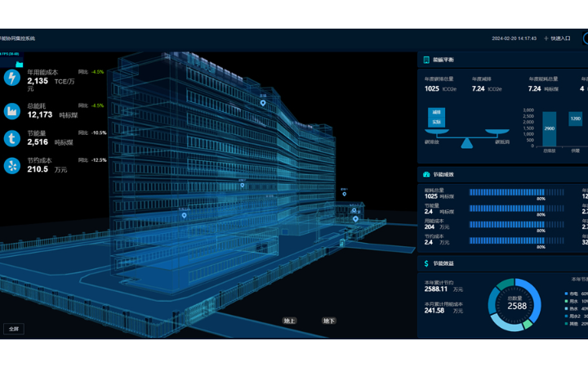Click the 能源平衡 panel header icon

(426, 60)
